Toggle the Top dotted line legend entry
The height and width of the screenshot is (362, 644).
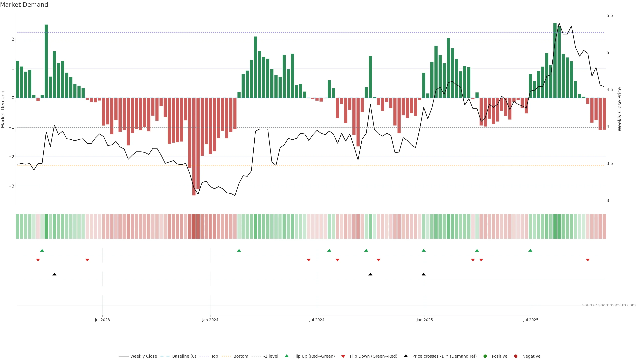[214, 356]
